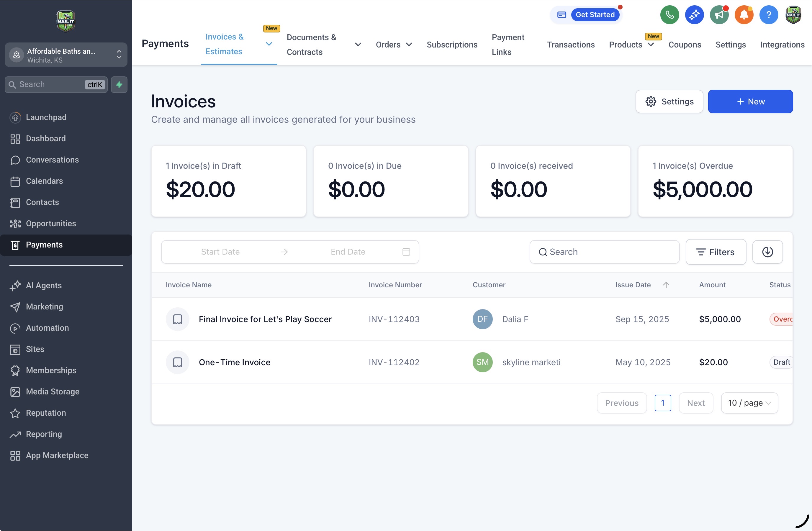The image size is (812, 531).
Task: Open Media Storage in the sidebar
Action: [x=53, y=391]
